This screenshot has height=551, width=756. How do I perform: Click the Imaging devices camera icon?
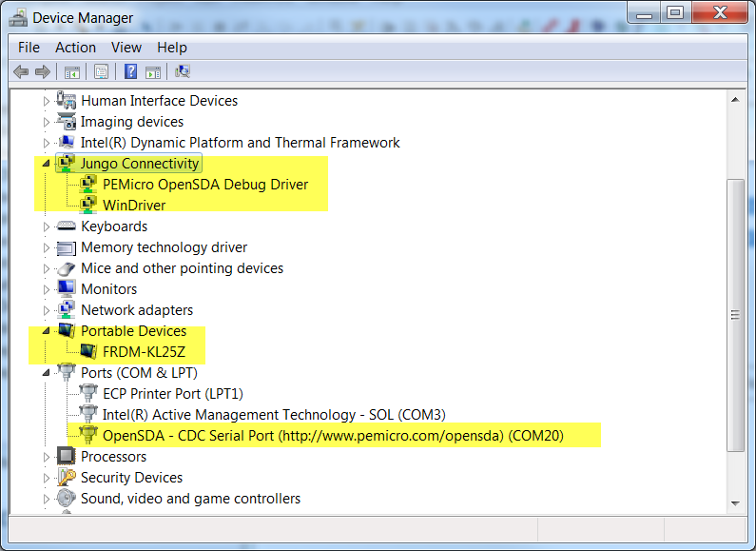tap(66, 122)
